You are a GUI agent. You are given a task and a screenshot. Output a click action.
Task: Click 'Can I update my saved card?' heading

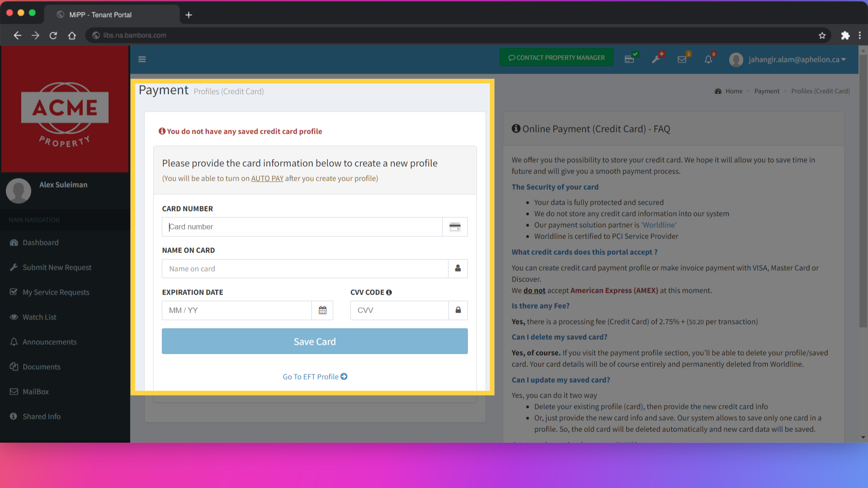[x=561, y=380]
